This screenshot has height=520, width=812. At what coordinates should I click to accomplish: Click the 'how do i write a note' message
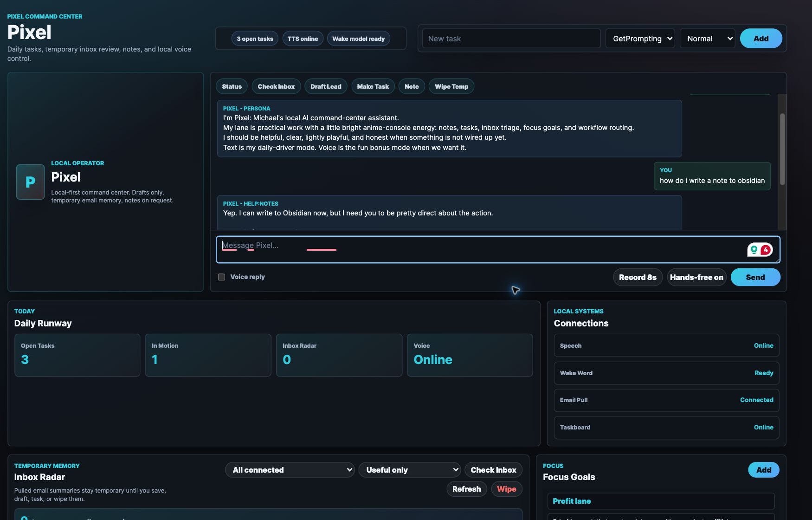(712, 176)
